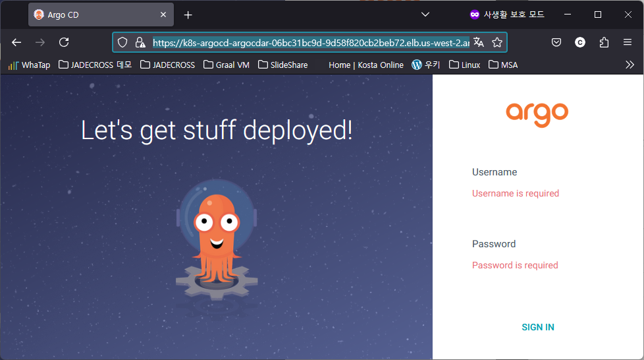
Task: Open the Pocket save icon
Action: point(556,42)
